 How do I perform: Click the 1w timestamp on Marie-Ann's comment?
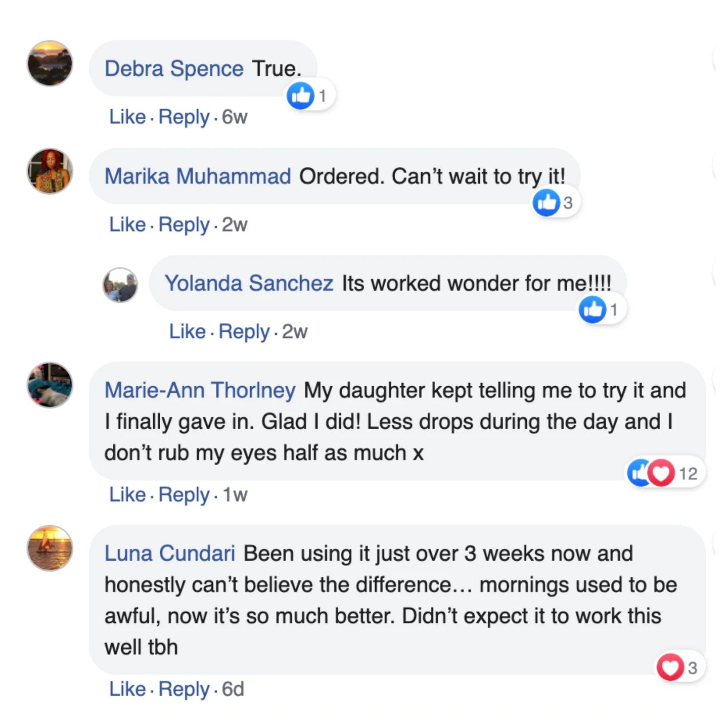point(235,494)
